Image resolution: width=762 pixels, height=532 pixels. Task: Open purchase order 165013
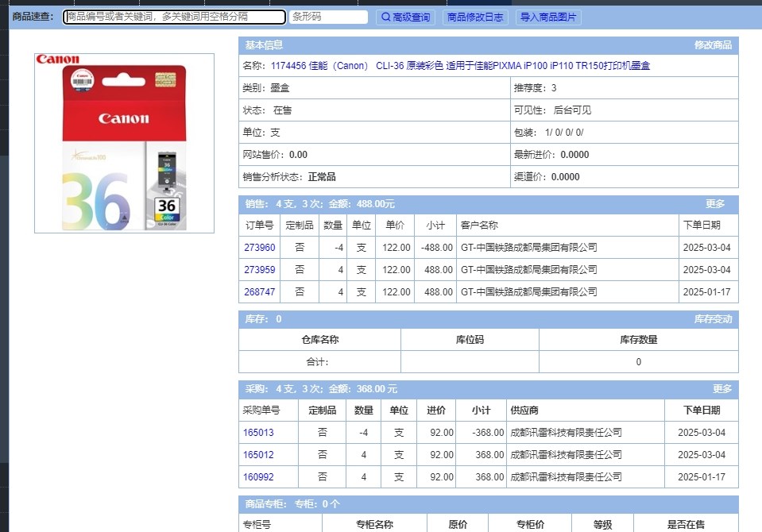258,433
